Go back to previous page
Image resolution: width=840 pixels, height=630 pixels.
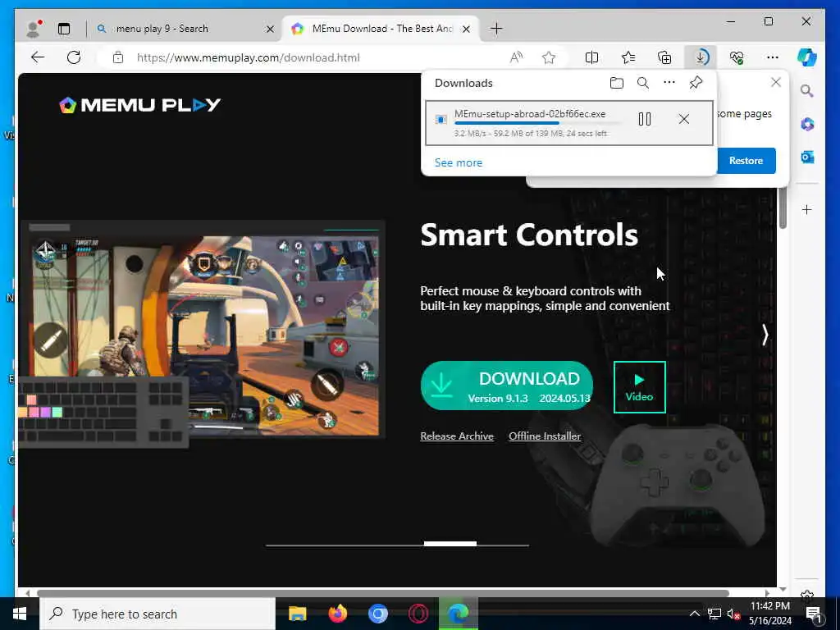pos(38,57)
